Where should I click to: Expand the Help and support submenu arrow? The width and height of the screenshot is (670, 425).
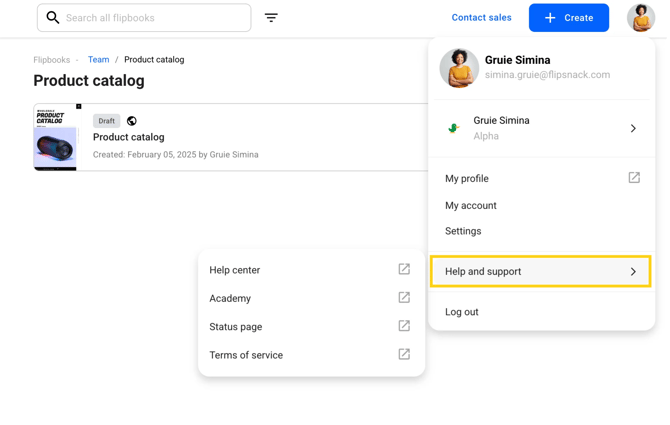(x=633, y=272)
